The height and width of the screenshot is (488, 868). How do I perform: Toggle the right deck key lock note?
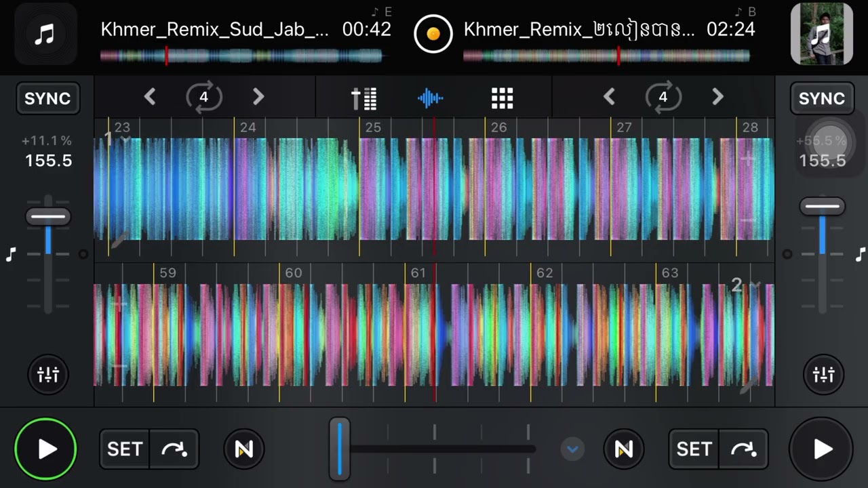(x=860, y=255)
